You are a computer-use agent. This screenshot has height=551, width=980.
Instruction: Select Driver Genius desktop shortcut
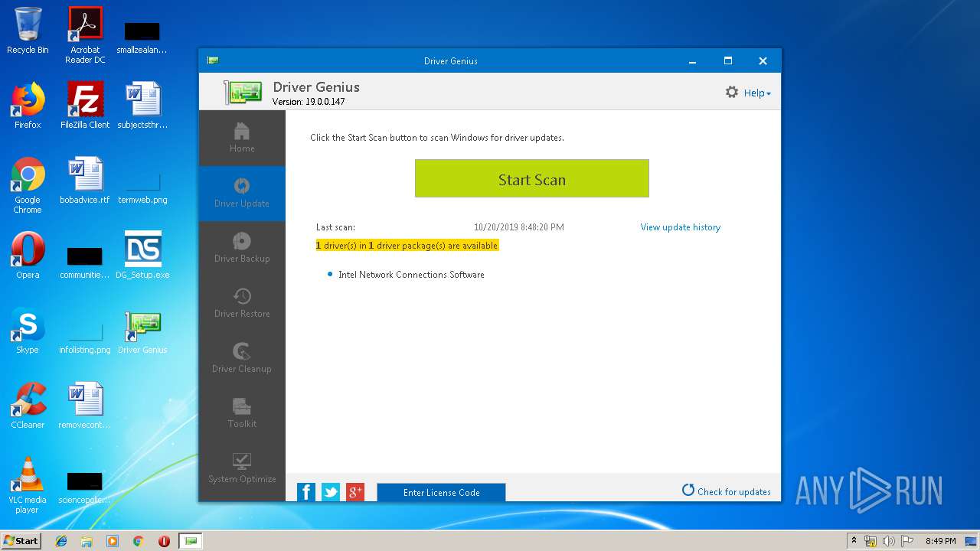click(x=142, y=331)
